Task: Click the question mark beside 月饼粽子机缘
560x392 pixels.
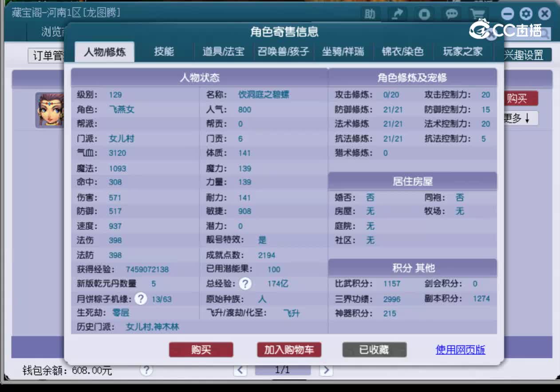Action: click(x=140, y=299)
